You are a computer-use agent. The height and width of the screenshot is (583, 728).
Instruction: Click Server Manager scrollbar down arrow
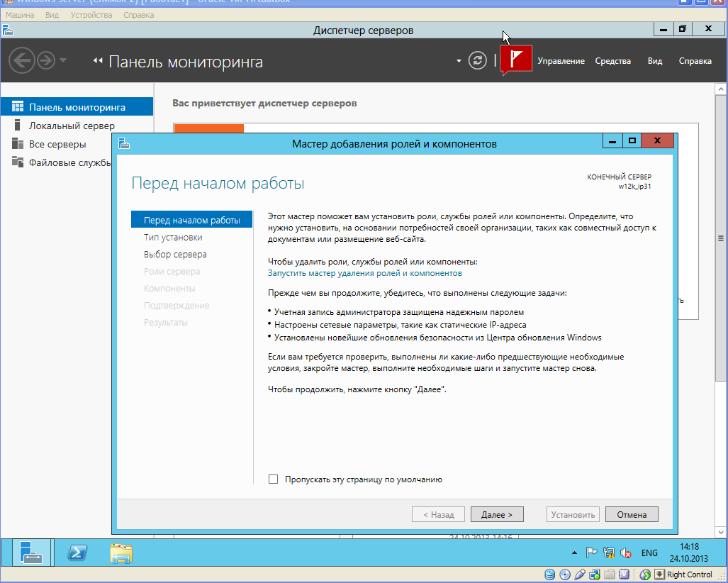(721, 532)
